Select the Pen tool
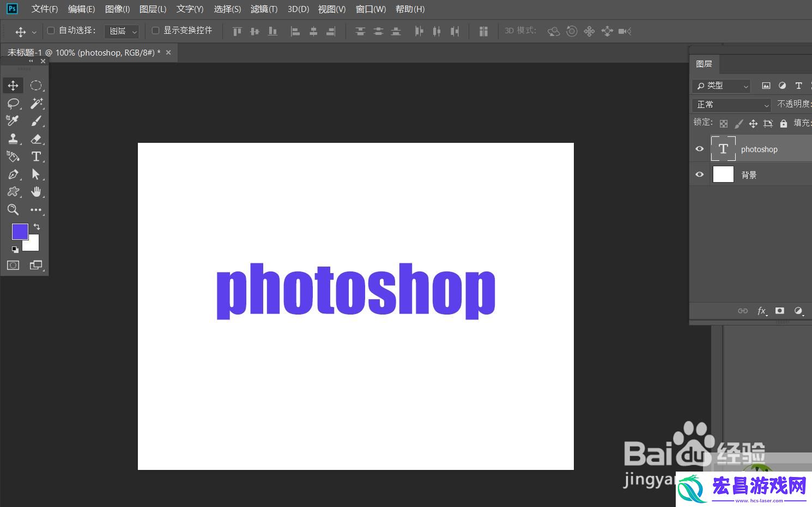This screenshot has height=507, width=812. click(x=13, y=174)
